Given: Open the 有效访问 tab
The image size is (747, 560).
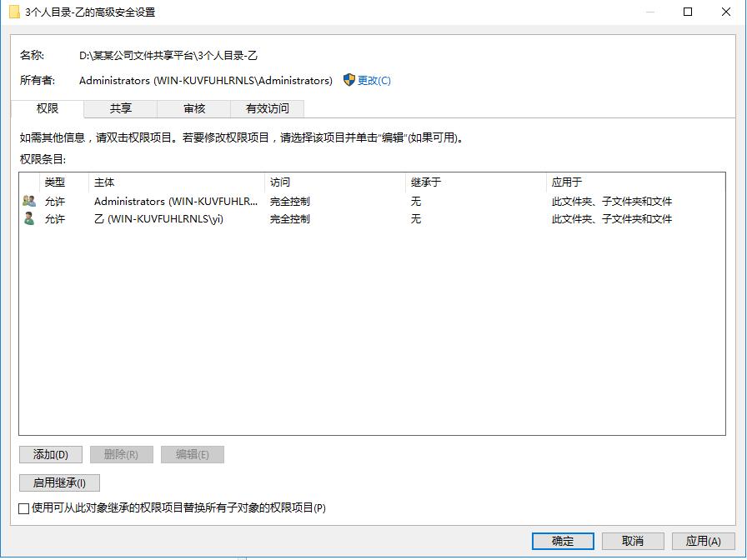Looking at the screenshot, I should [269, 108].
